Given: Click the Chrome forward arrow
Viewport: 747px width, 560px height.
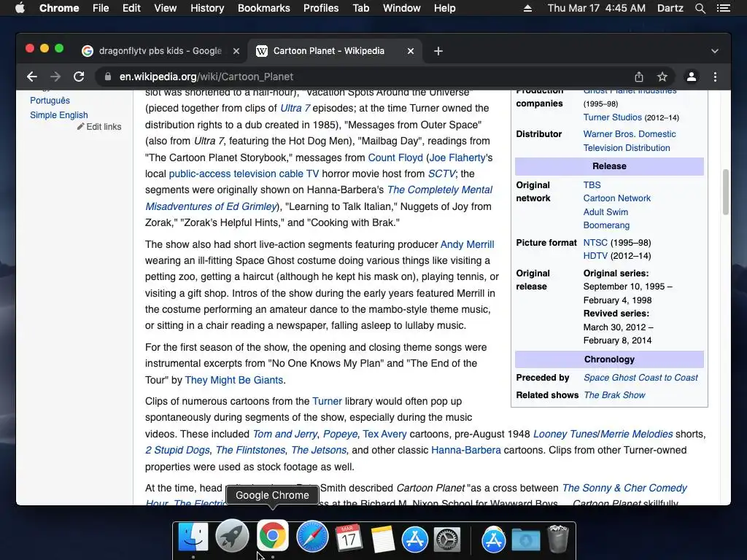Looking at the screenshot, I should pos(55,77).
